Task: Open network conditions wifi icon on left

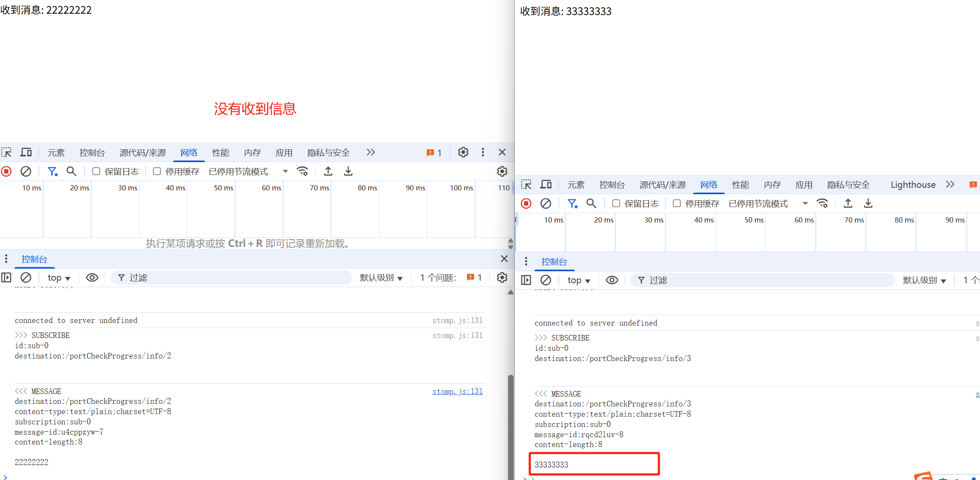Action: [302, 172]
